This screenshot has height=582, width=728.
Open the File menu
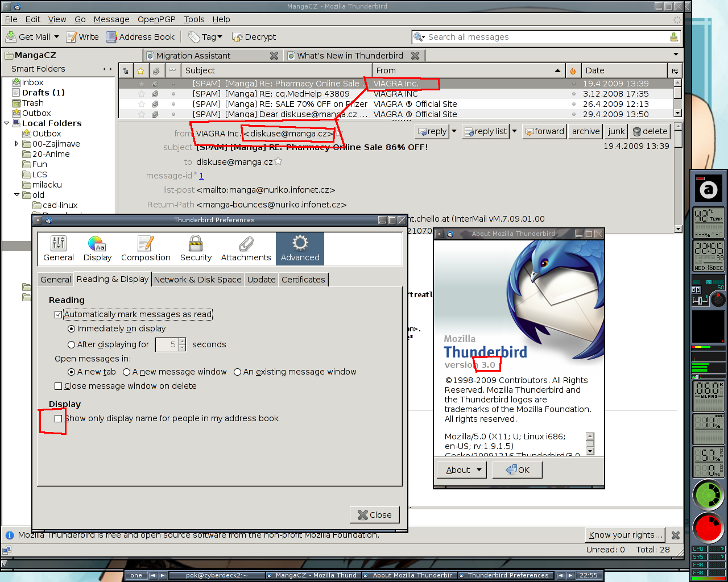[11, 19]
